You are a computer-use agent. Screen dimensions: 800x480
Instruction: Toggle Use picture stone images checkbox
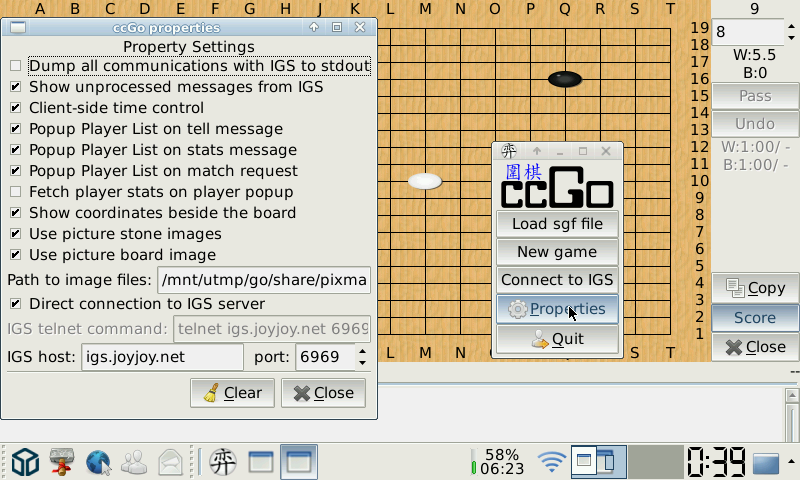(x=16, y=234)
